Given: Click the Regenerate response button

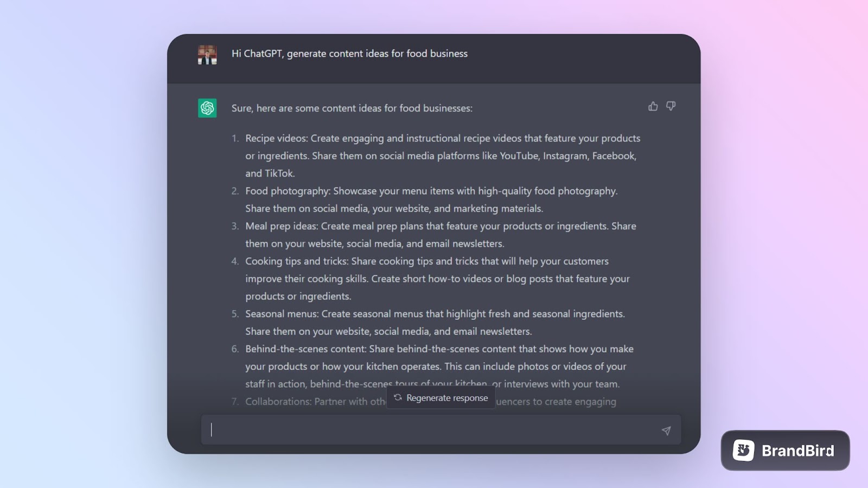Looking at the screenshot, I should (441, 397).
